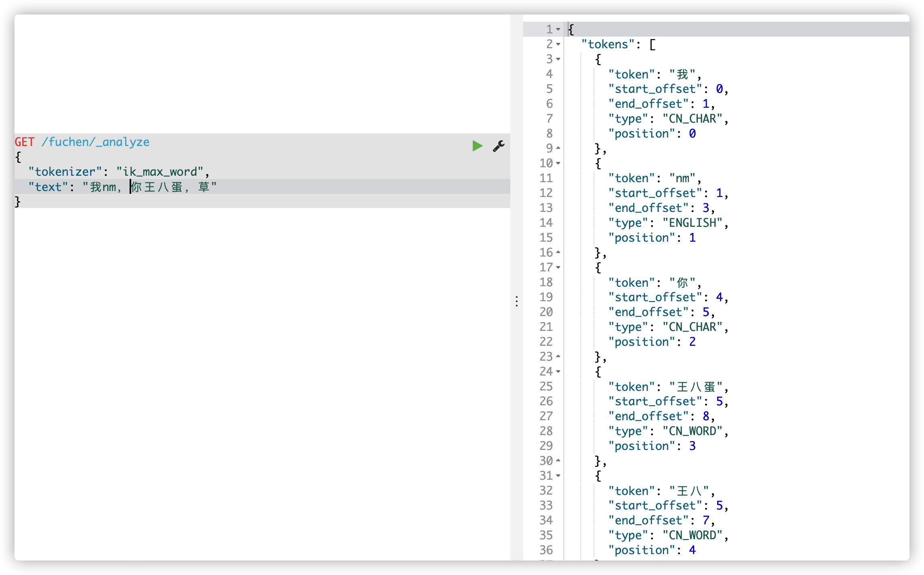Fold the first token object at line 3

pyautogui.click(x=558, y=59)
